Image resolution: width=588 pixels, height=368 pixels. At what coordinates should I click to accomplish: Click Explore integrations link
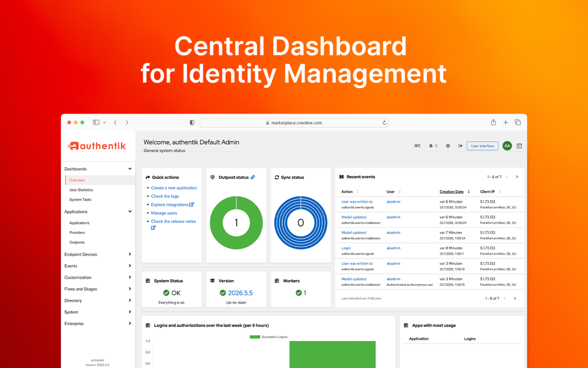pos(173,205)
